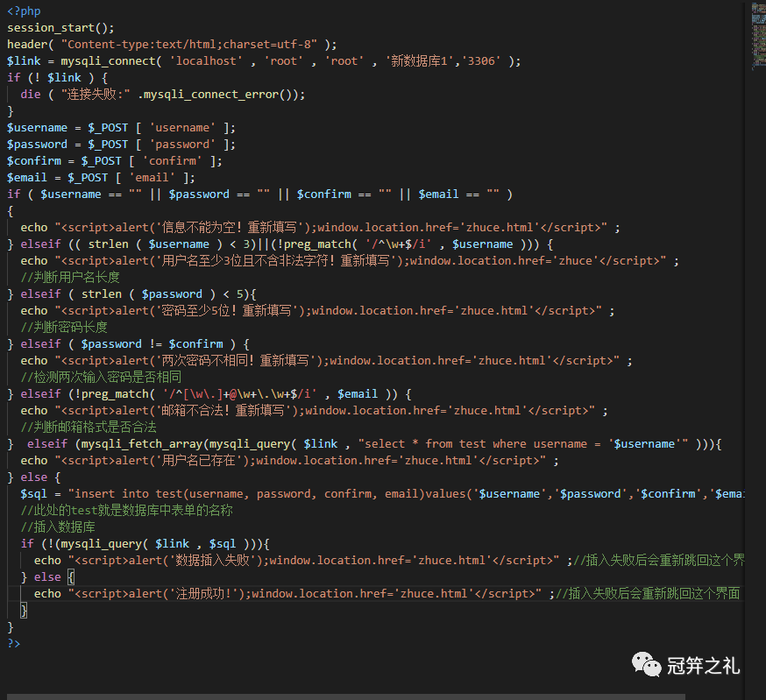Click the elseif $password != $confirm line
The height and width of the screenshot is (700, 766).
(129, 344)
